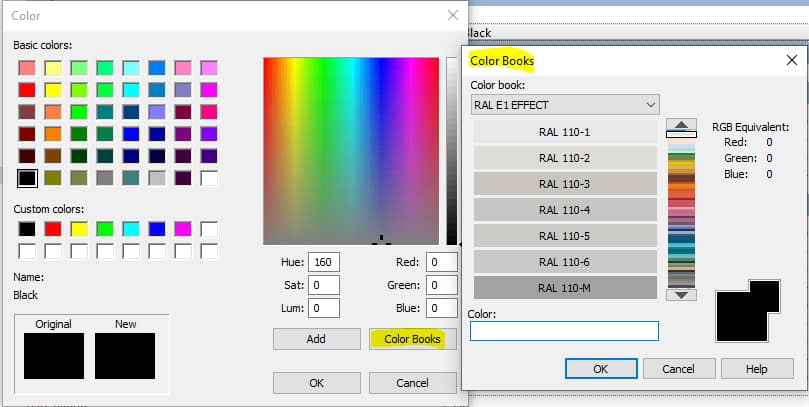The image size is (809, 407).
Task: Click the 'RGB Equivalent:' label
Action: [x=751, y=127]
